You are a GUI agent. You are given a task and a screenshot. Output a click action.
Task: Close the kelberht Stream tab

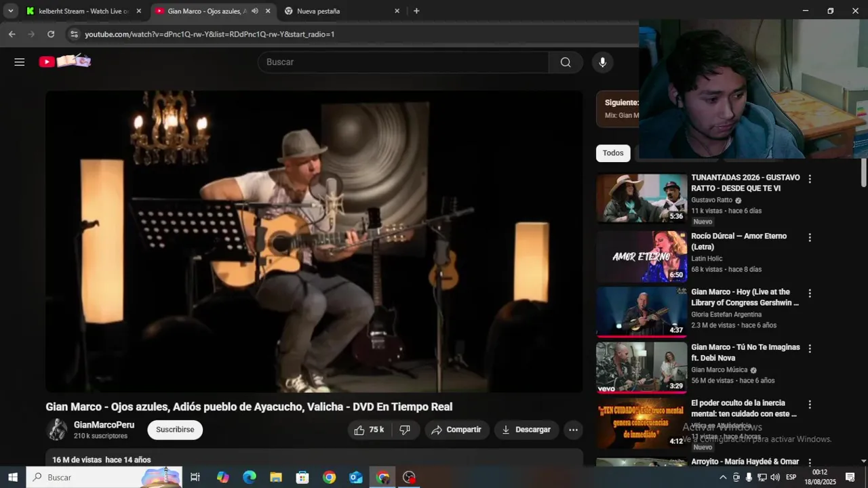[x=139, y=11]
